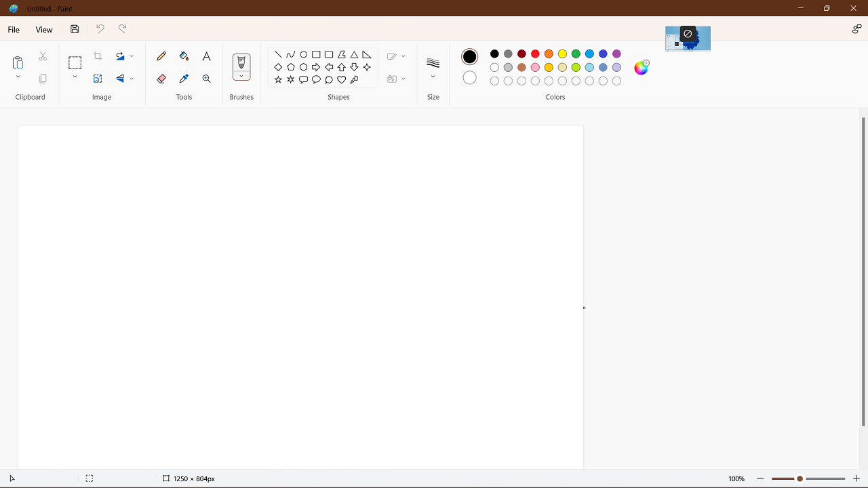This screenshot has width=868, height=488.
Task: Click the zoom slider handle
Action: [800, 479]
